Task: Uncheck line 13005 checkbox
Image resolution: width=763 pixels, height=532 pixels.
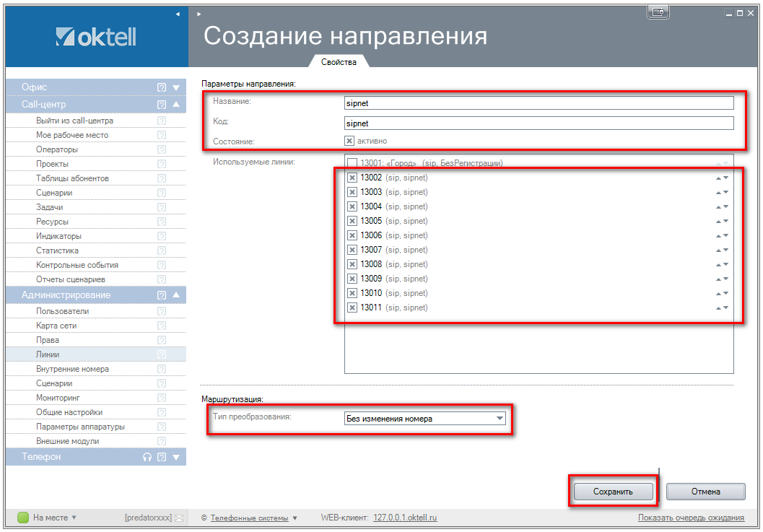Action: point(352,221)
